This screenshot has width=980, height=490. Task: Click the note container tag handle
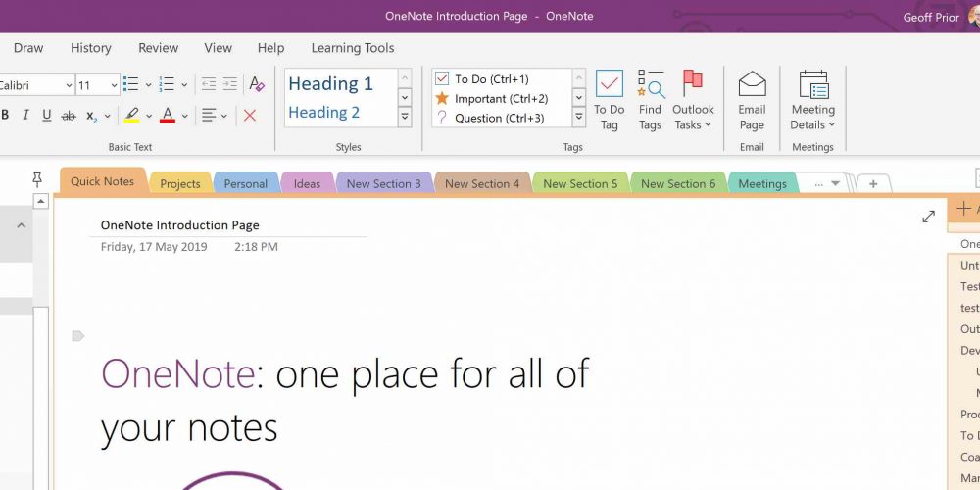click(78, 336)
